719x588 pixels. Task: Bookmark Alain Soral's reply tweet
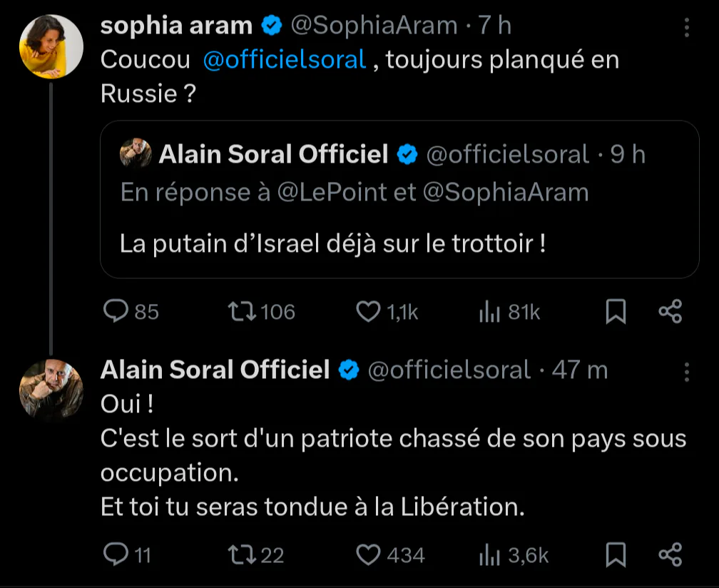click(x=616, y=555)
